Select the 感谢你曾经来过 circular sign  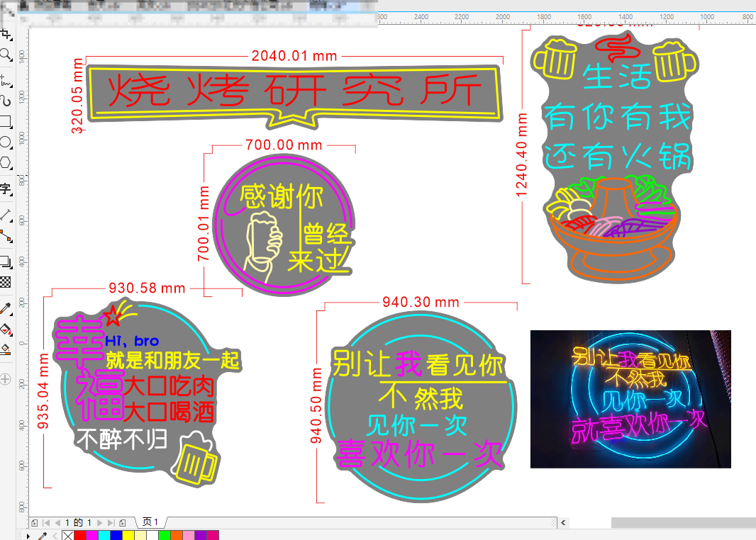click(284, 225)
